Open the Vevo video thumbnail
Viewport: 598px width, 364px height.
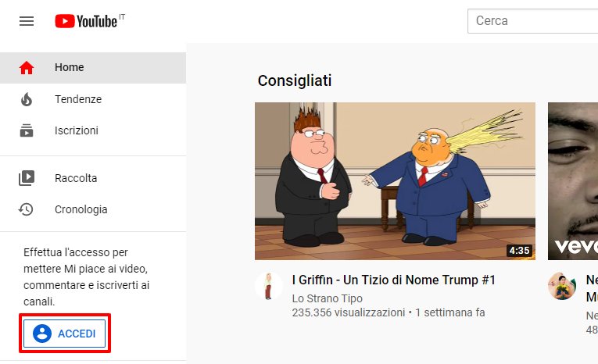tap(573, 181)
